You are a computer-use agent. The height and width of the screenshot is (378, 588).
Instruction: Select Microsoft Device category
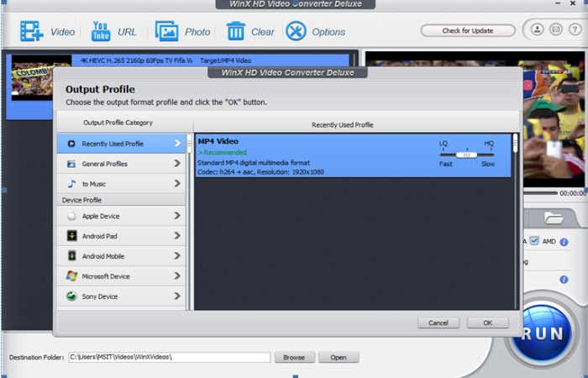coord(121,276)
